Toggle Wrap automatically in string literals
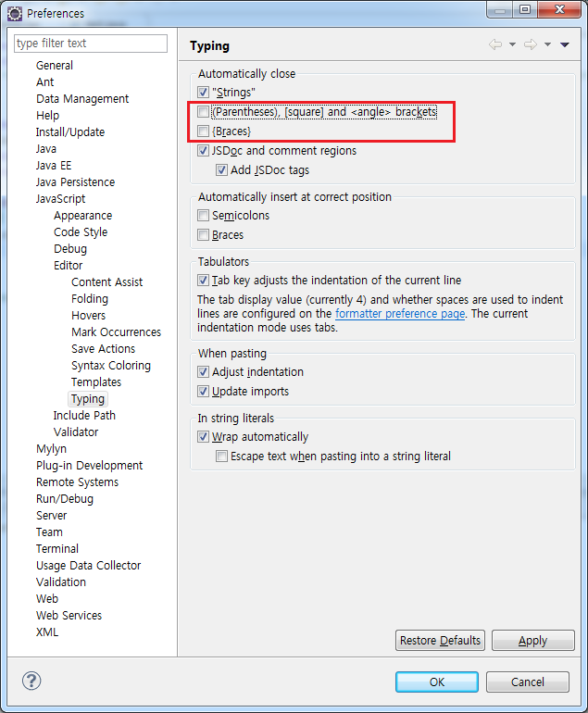Screen dimensions: 588x713 coord(204,437)
